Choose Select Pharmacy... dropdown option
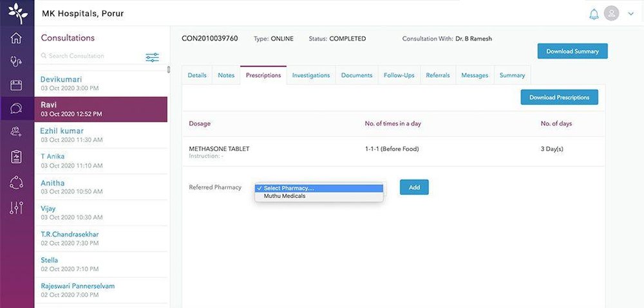 pyautogui.click(x=319, y=188)
